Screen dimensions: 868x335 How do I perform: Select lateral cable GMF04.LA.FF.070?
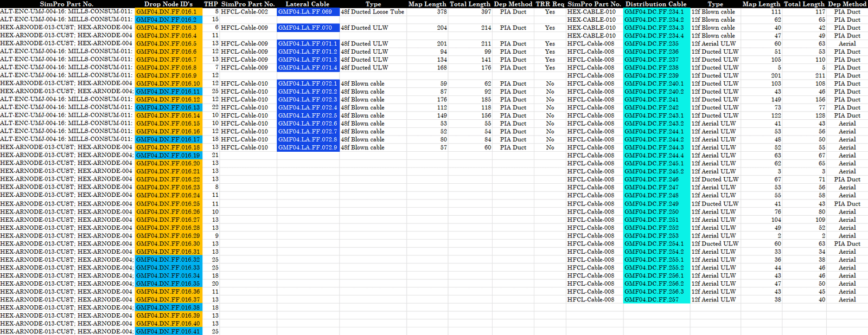pos(308,28)
